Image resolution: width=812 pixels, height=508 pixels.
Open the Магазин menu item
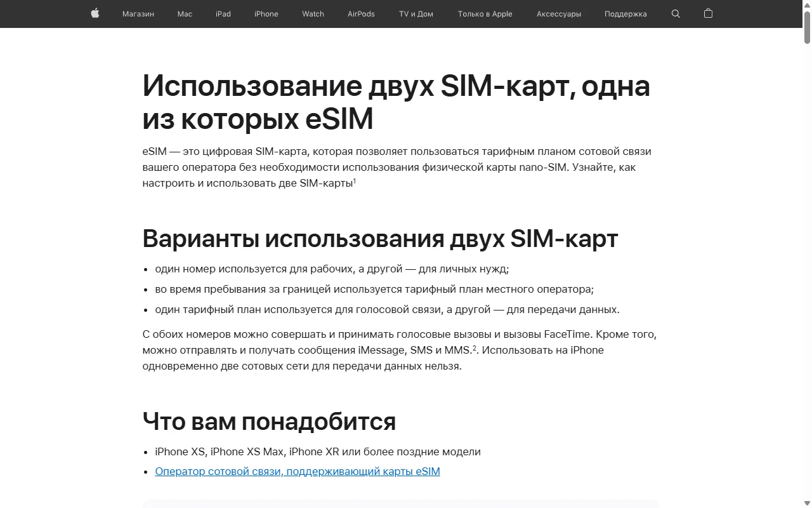tap(138, 14)
